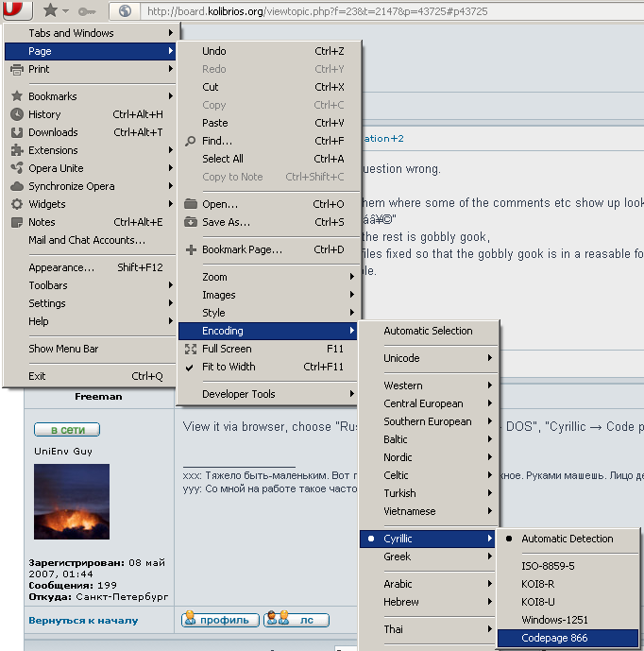Click the globe icon in address bar
The height and width of the screenshot is (651, 644).
(x=126, y=11)
